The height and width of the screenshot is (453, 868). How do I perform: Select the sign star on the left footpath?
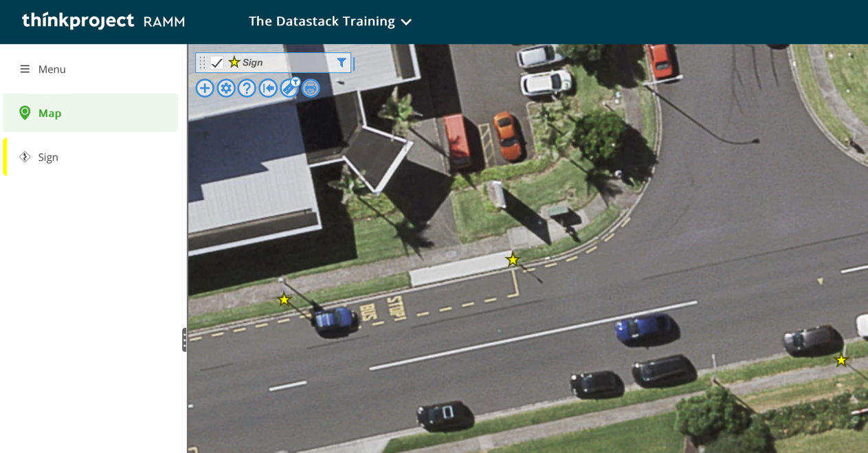pyautogui.click(x=284, y=300)
